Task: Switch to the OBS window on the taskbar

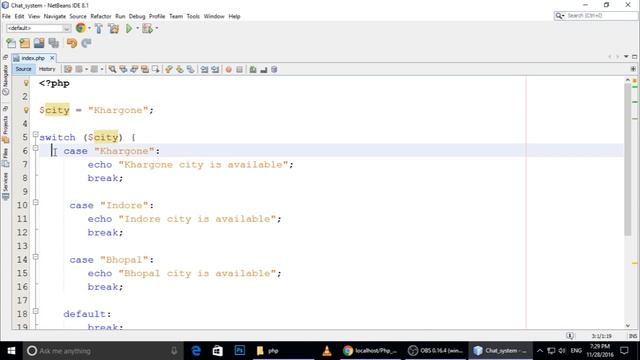Action: tap(435, 351)
